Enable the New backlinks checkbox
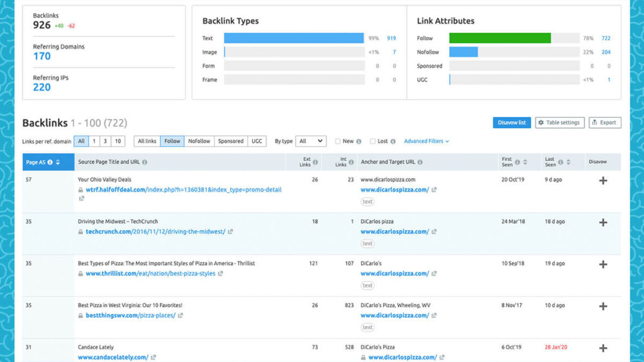This screenshot has height=362, width=644. tap(338, 141)
